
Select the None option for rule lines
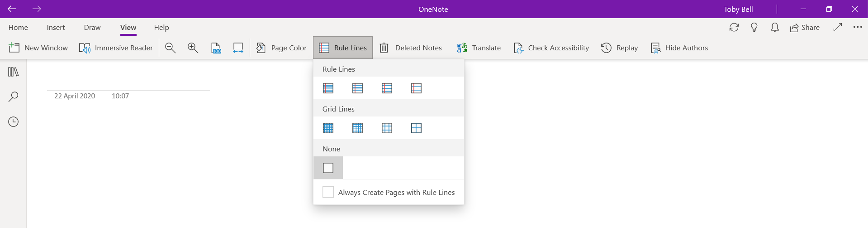click(x=328, y=168)
